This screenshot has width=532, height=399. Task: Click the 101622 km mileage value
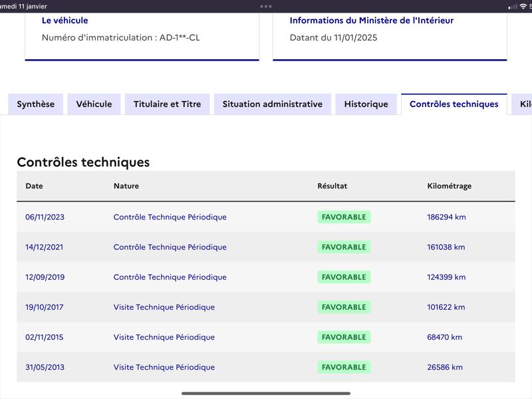pyautogui.click(x=446, y=307)
